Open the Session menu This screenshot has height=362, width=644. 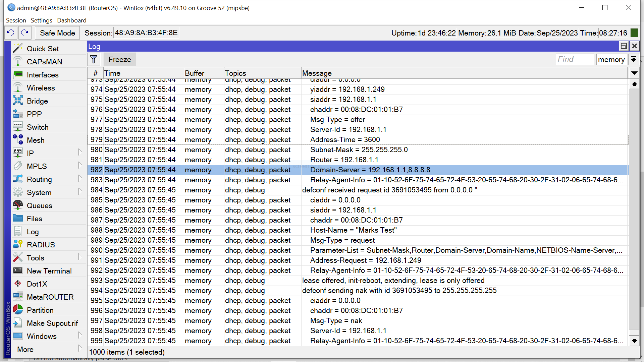click(x=16, y=20)
